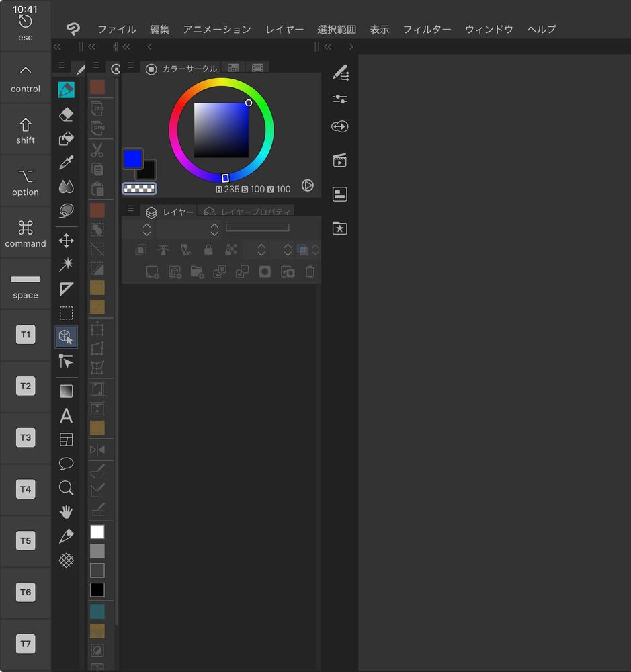Expand the right dock with the > chevron
This screenshot has height=672, width=631.
(351, 47)
